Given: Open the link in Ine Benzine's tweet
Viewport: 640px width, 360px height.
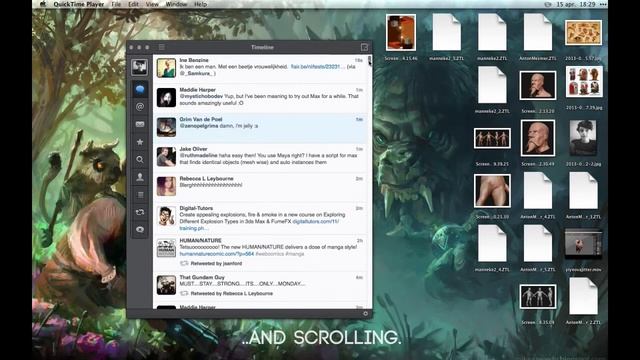Looking at the screenshot, I should click(318, 67).
